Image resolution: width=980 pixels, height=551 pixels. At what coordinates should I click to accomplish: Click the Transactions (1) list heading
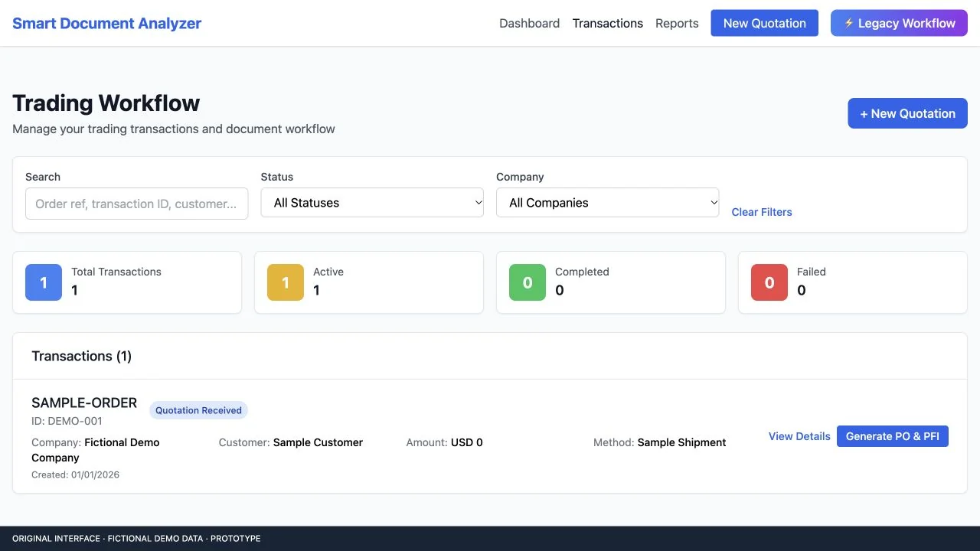(x=82, y=356)
